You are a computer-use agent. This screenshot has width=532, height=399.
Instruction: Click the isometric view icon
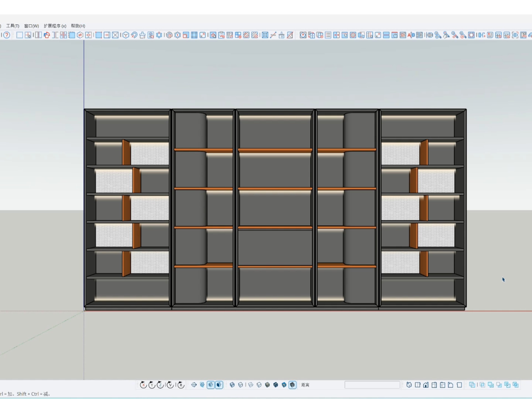point(409,385)
